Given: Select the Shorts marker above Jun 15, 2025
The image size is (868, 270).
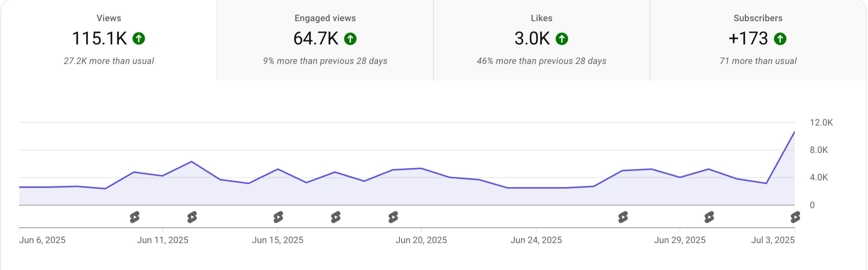Looking at the screenshot, I should (x=278, y=217).
